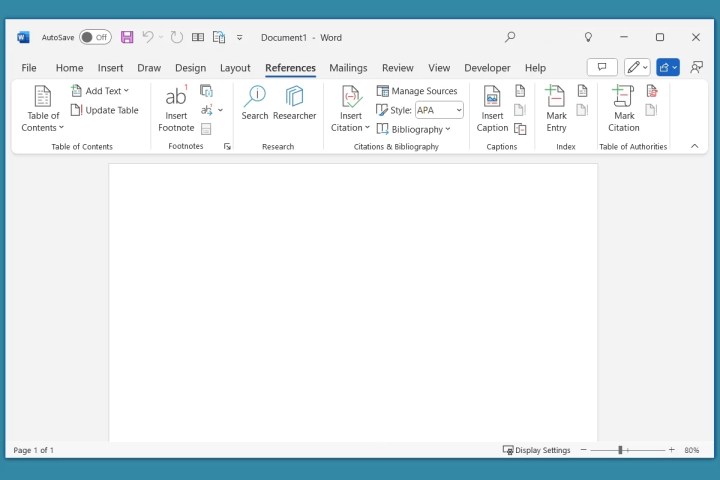Expand the Table of Contents dropdown

click(x=43, y=121)
